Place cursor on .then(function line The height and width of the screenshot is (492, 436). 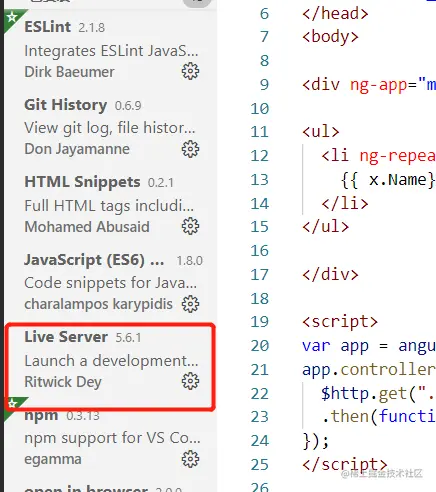(x=379, y=417)
